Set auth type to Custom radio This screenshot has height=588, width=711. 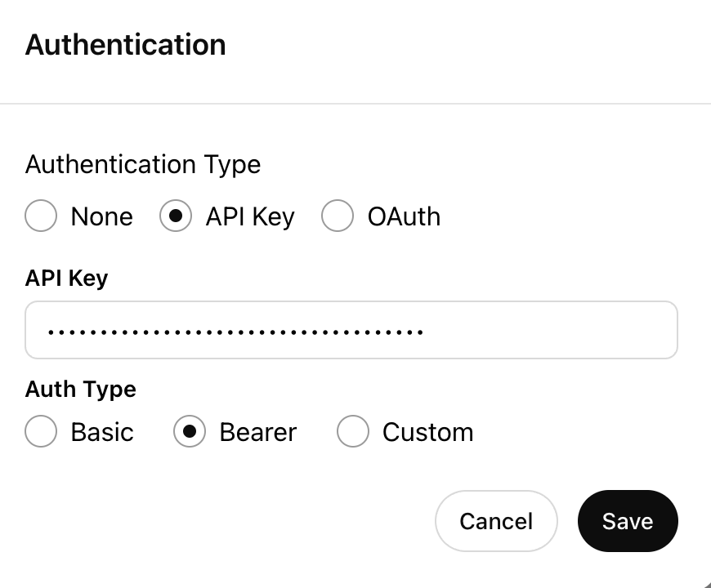click(353, 431)
